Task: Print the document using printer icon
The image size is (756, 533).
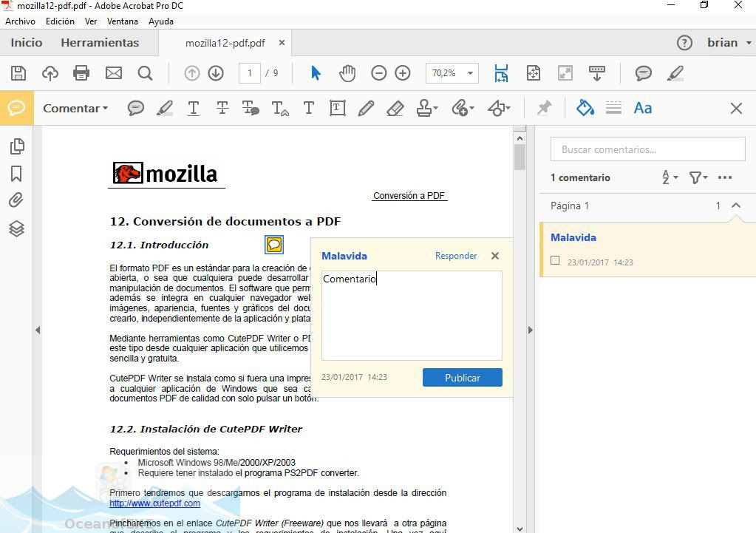Action: tap(81, 73)
